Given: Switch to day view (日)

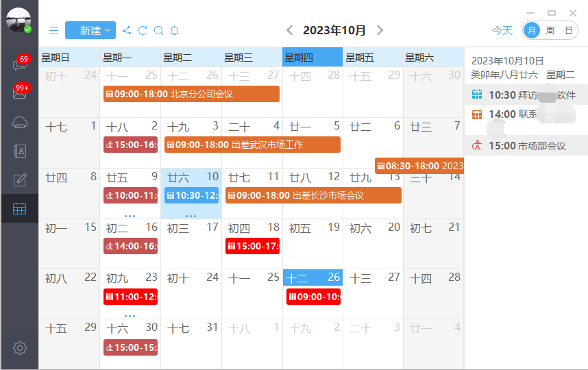Looking at the screenshot, I should click(x=568, y=30).
